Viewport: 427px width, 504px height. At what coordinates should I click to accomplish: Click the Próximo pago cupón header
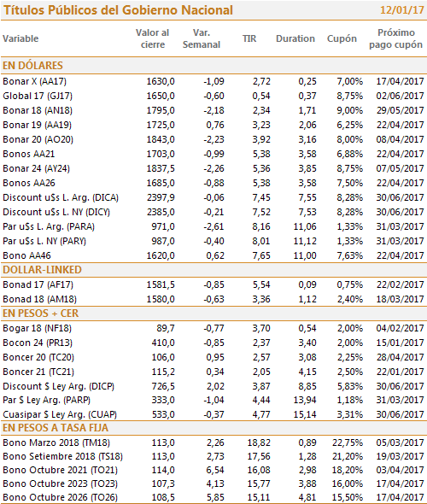click(396, 38)
